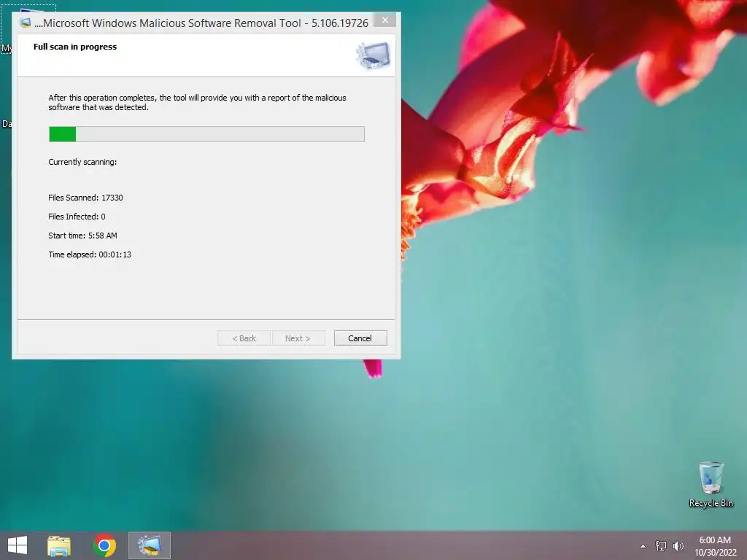Image resolution: width=747 pixels, height=560 pixels.
Task: Click the scan progress bar
Action: [x=206, y=134]
